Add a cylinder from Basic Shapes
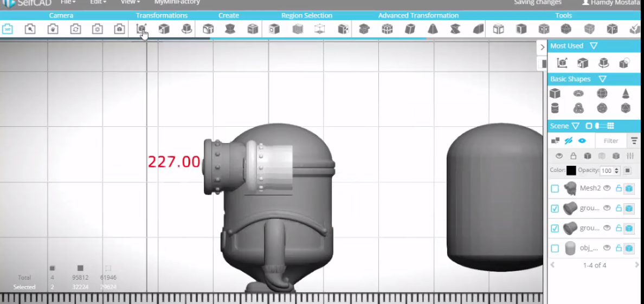644x304 pixels. pyautogui.click(x=555, y=108)
